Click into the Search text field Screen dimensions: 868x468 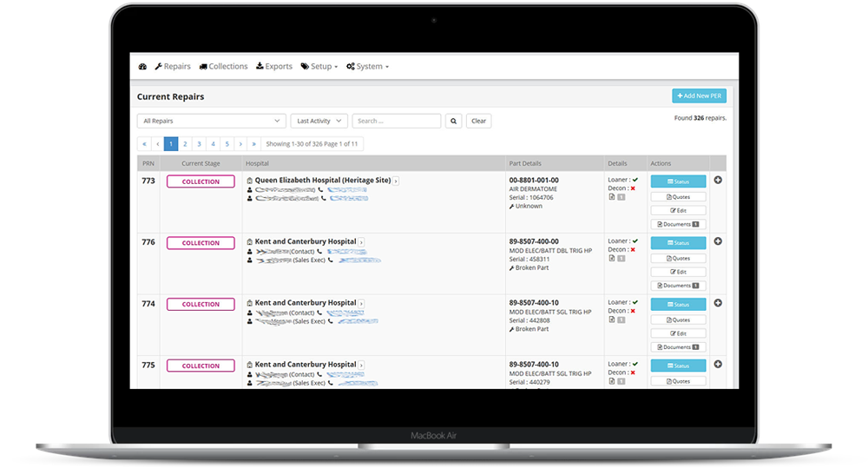point(396,121)
